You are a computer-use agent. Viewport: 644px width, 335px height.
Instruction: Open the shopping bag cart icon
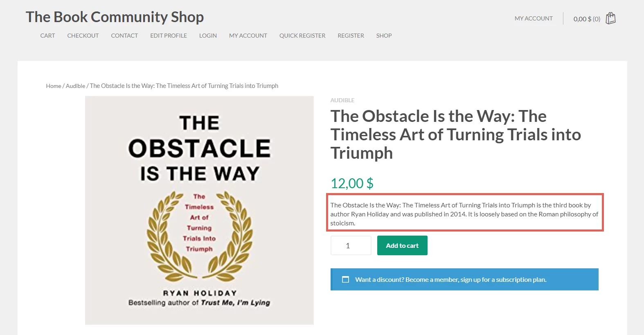pyautogui.click(x=610, y=18)
